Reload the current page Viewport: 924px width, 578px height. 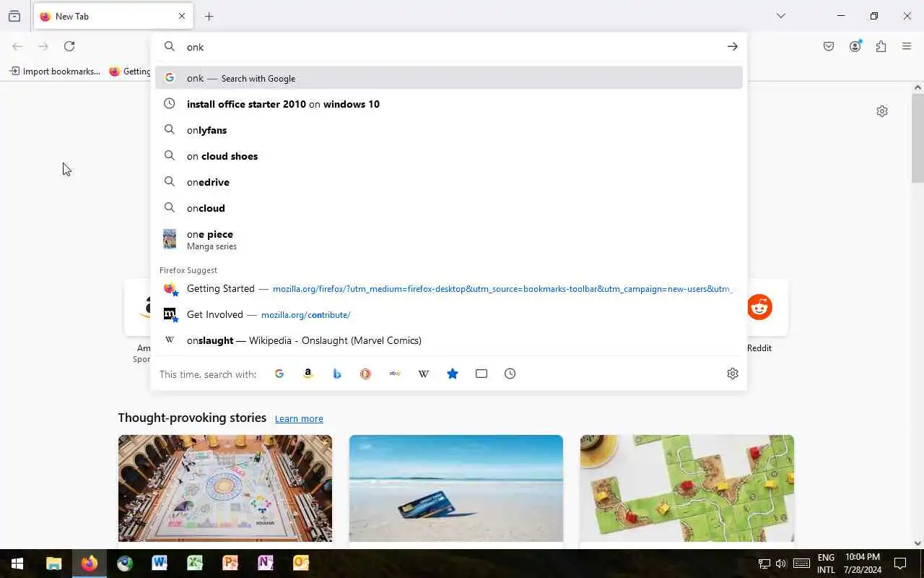(x=69, y=46)
